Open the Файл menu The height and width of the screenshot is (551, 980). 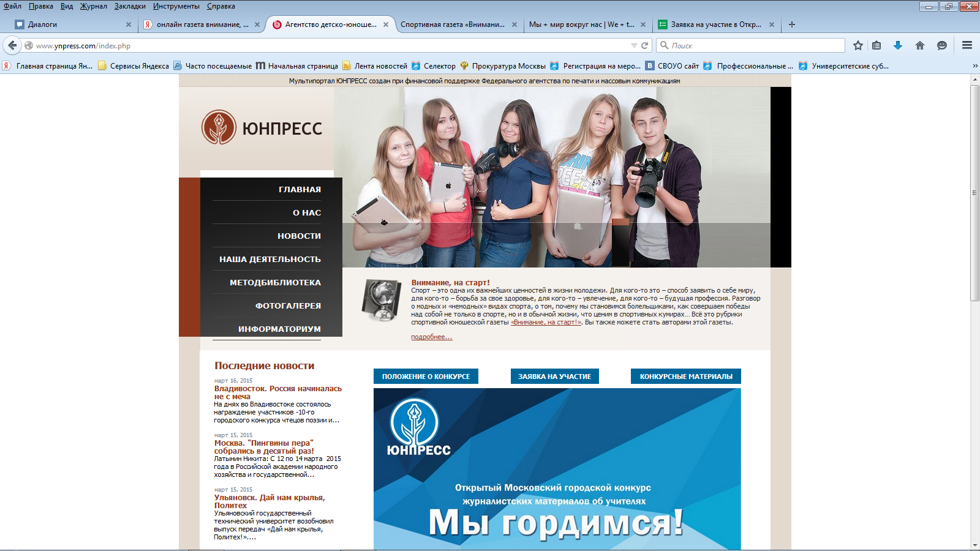[x=12, y=6]
